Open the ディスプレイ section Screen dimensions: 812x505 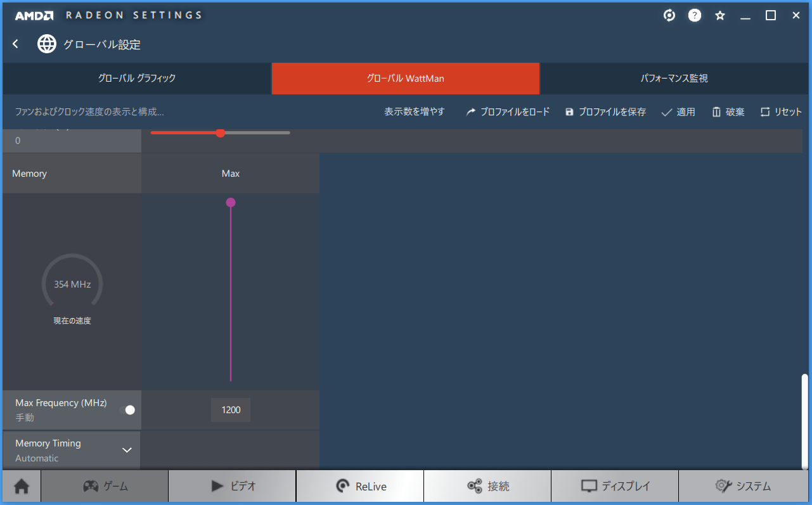pyautogui.click(x=615, y=486)
